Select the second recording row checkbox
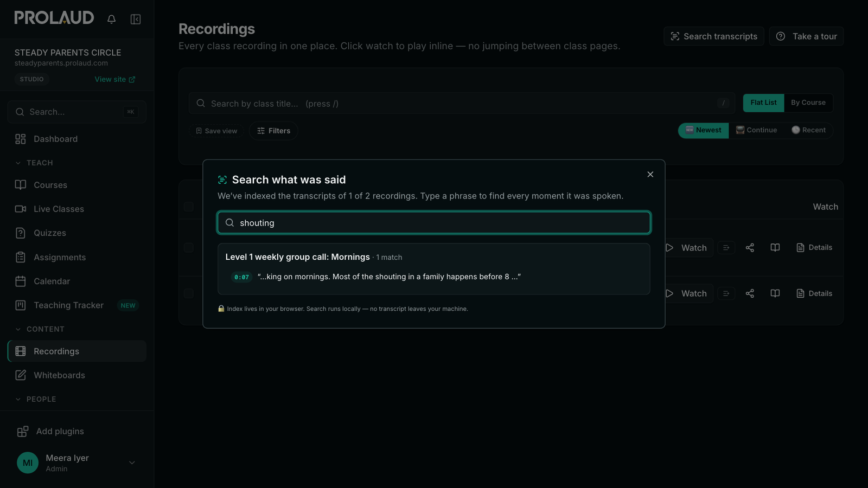Viewport: 868px width, 488px height. click(x=189, y=293)
